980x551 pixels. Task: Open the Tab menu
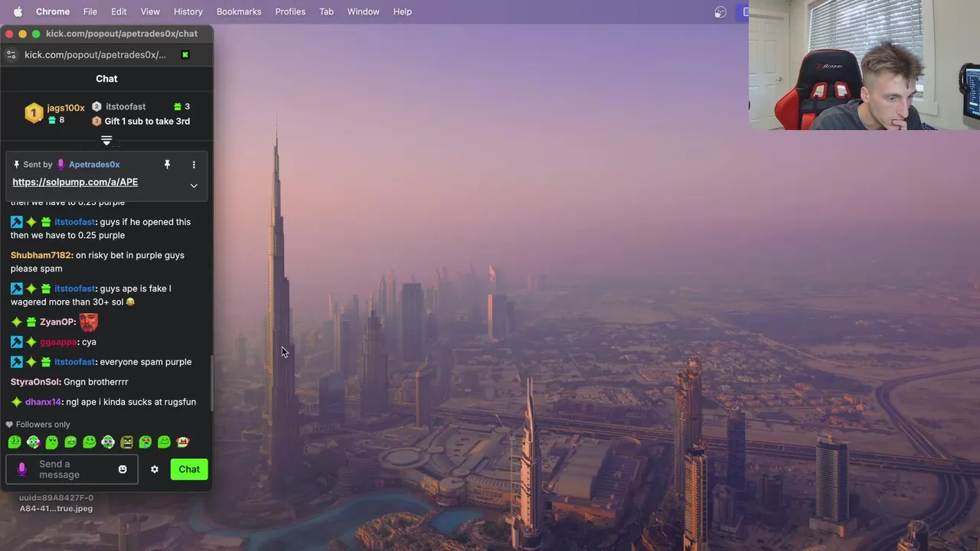click(326, 11)
